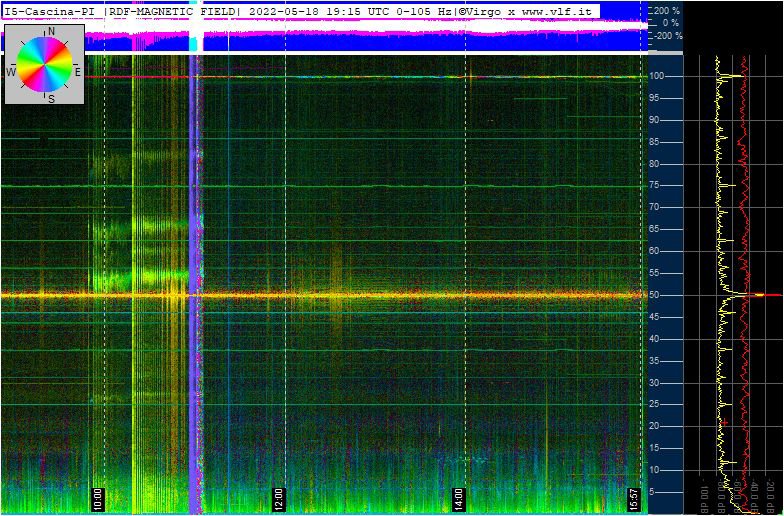This screenshot has width=784, height=516.
Task: Click the 75 Hz frequency axis label
Action: click(x=656, y=185)
